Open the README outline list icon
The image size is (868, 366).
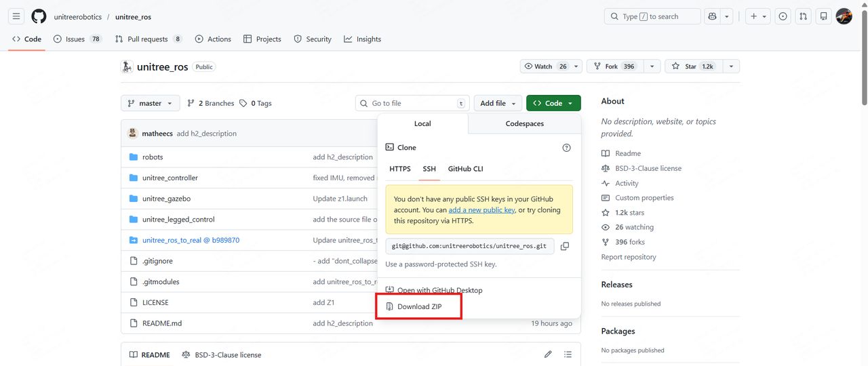pyautogui.click(x=568, y=354)
